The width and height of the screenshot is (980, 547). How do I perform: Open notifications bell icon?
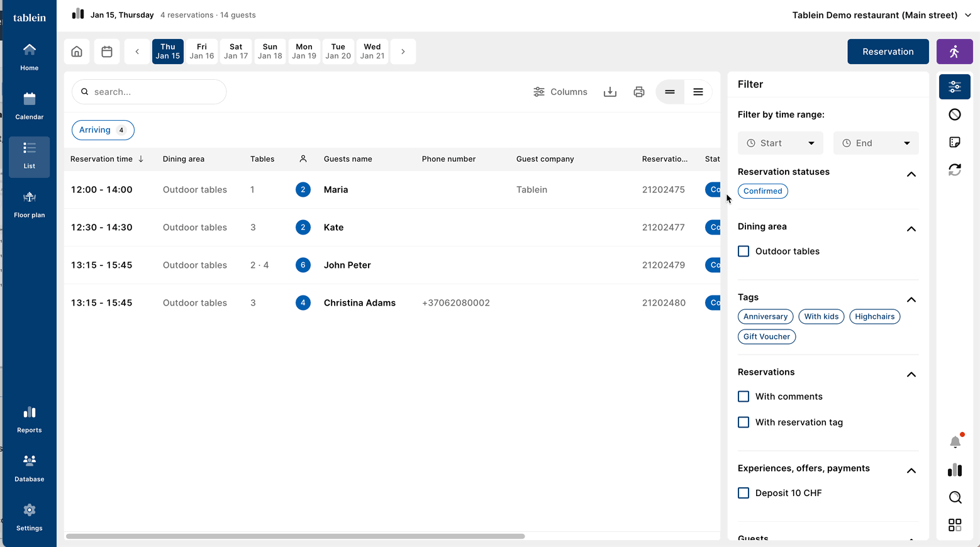955,442
